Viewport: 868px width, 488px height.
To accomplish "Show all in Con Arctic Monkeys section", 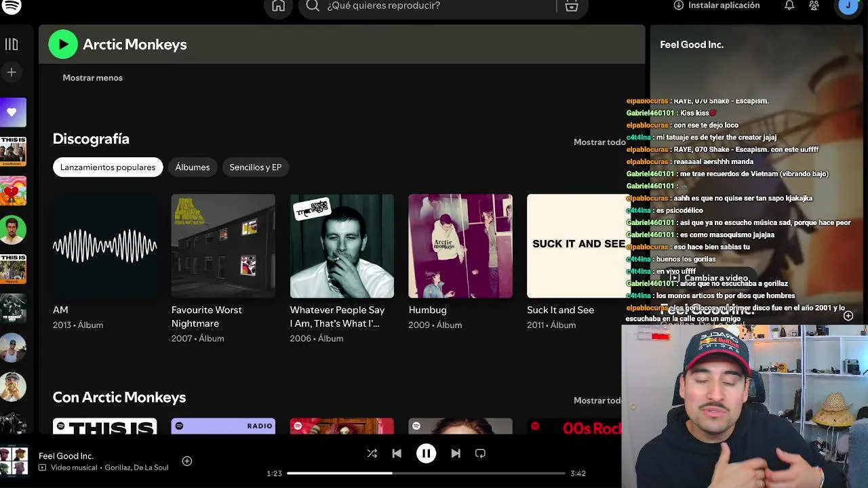I will pyautogui.click(x=599, y=401).
